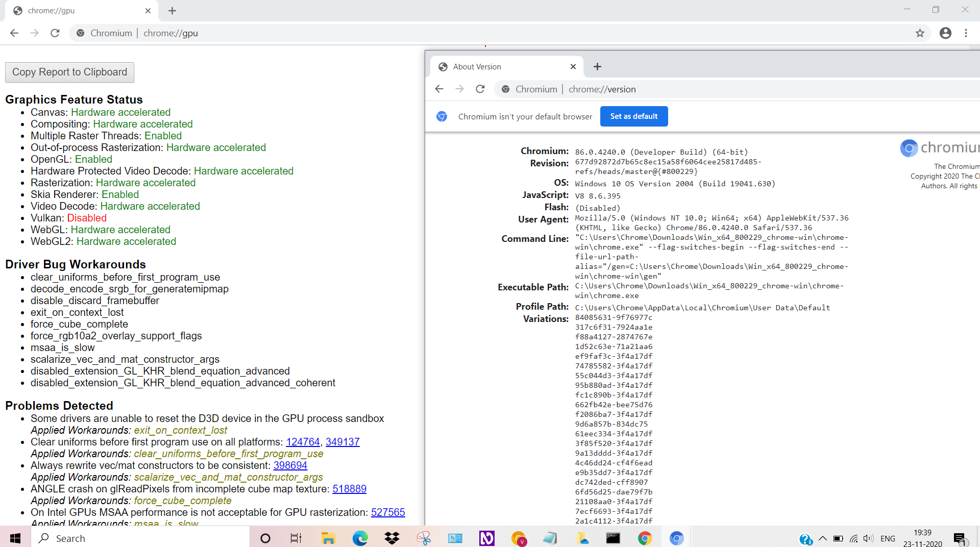
Task: Click the Chromium version number 86.0.4240.0
Action: pyautogui.click(x=600, y=152)
